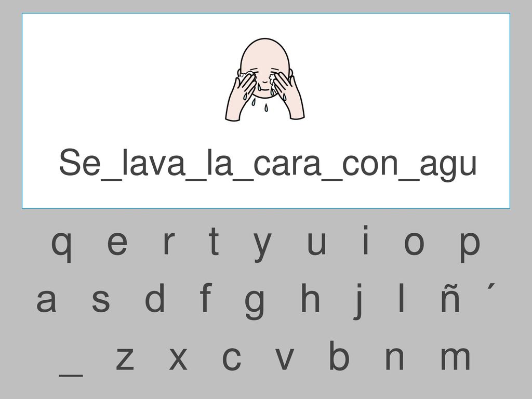532x399 pixels.
Task: Click the underscore space key
Action: (71, 375)
